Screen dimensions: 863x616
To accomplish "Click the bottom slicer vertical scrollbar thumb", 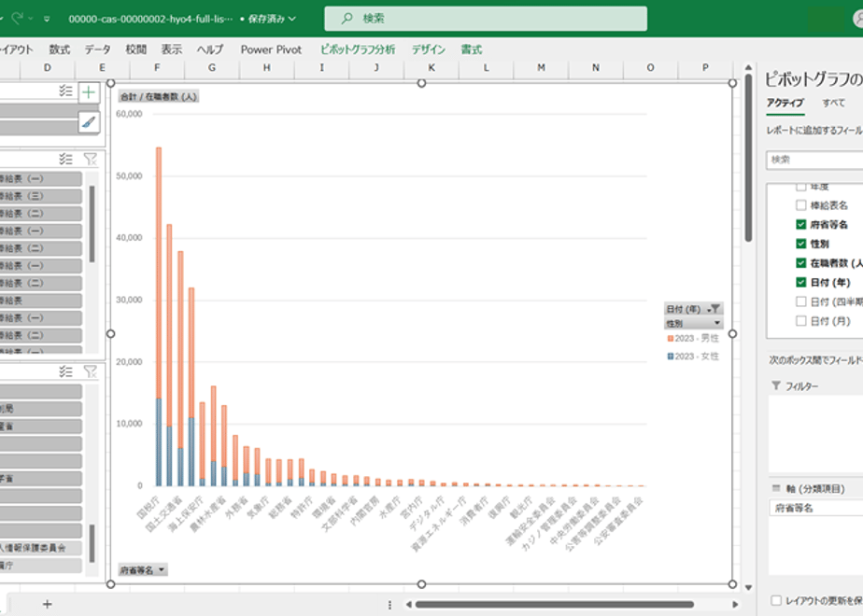I will pyautogui.click(x=92, y=543).
